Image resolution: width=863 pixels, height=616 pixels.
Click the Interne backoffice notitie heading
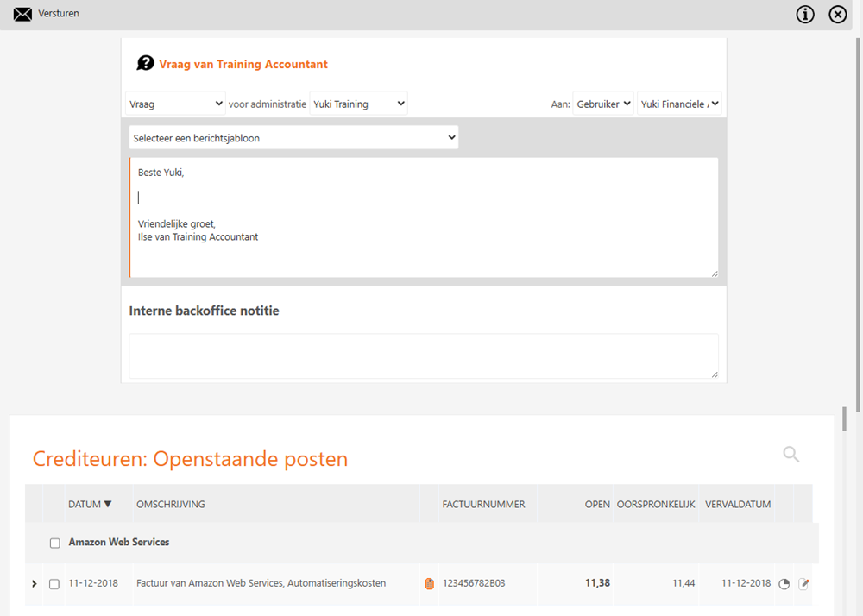204,311
